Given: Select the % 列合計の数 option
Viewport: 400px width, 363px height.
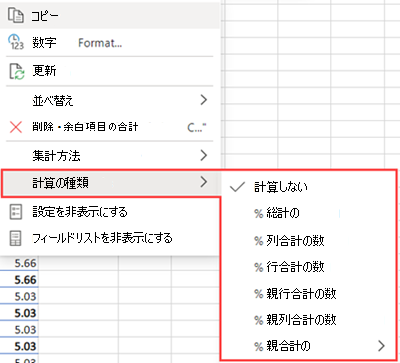Looking at the screenshot, I should click(308, 240).
